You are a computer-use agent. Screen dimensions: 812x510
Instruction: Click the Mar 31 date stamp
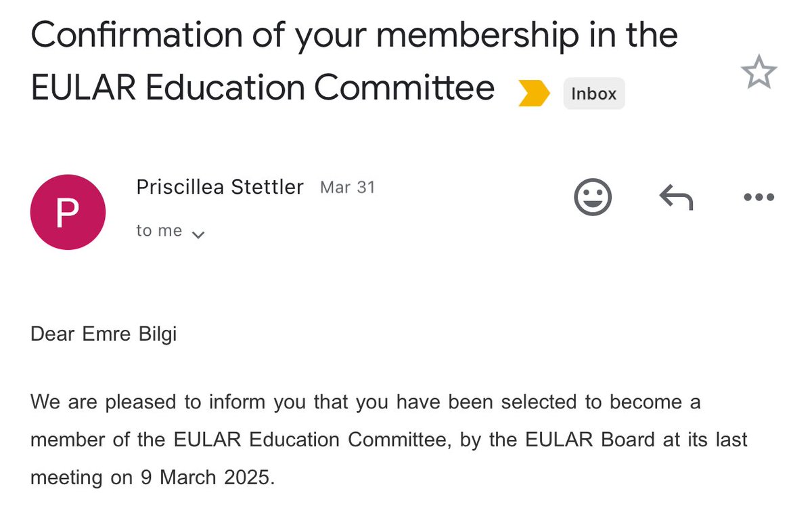(347, 187)
